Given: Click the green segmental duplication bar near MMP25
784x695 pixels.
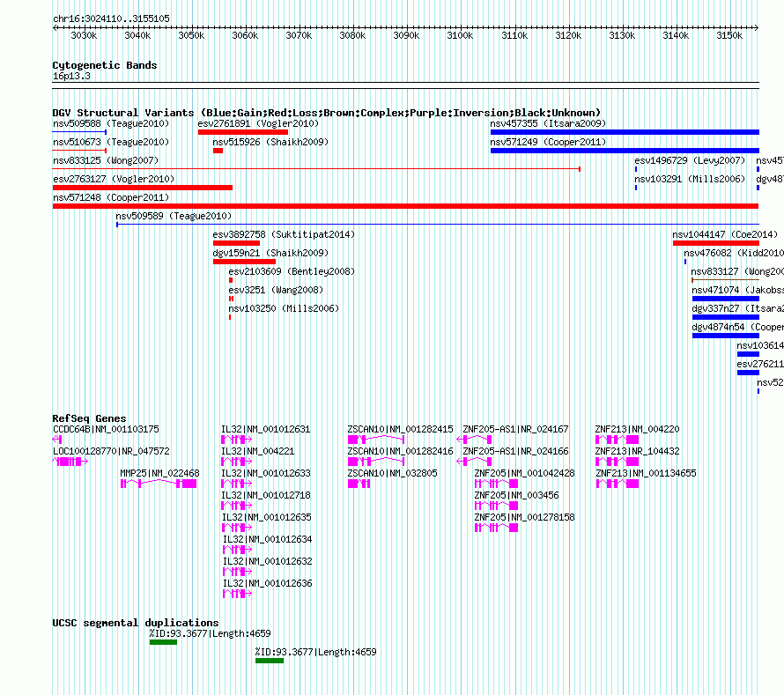Looking at the screenshot, I should [x=163, y=642].
